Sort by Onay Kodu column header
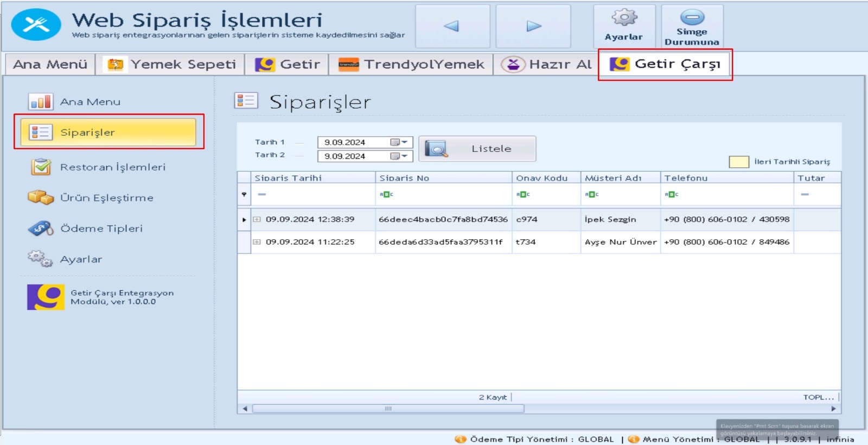Screen dimensions: 868x445 coord(546,177)
